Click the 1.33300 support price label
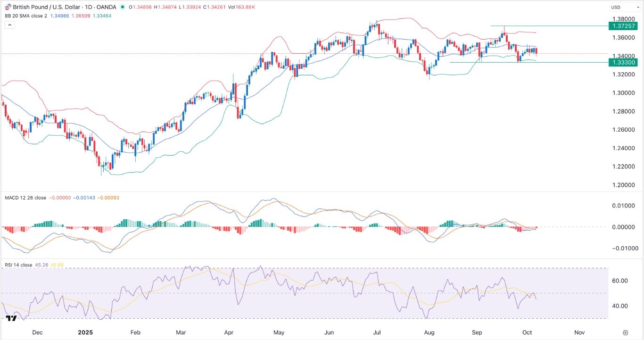This screenshot has width=644, height=340. point(623,62)
